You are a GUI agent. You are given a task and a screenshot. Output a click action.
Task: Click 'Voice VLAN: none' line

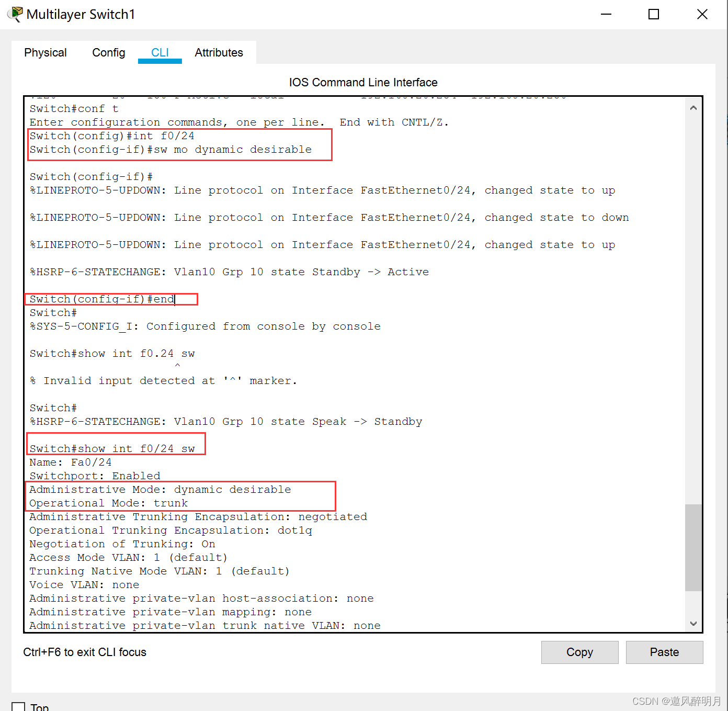pos(84,584)
